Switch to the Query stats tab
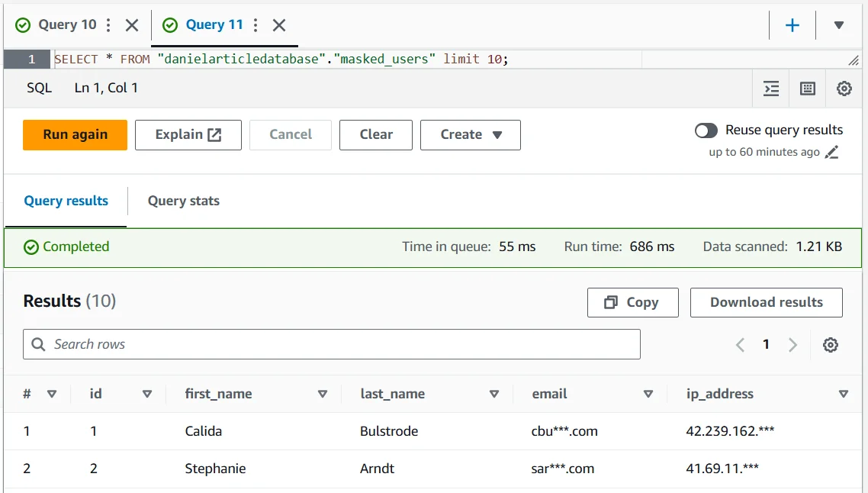Screen dimensions: 868x493 (x=183, y=201)
